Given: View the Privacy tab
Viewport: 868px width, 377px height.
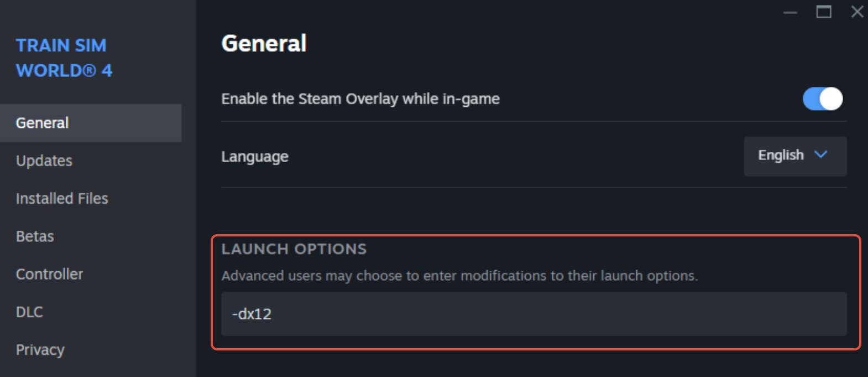Looking at the screenshot, I should (x=40, y=350).
